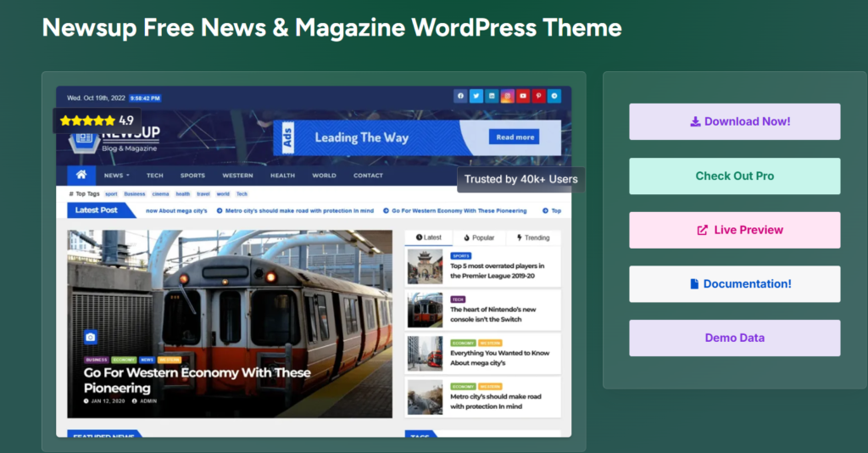Viewport: 868px width, 453px height.
Task: Click the cinema top tag
Action: (160, 193)
